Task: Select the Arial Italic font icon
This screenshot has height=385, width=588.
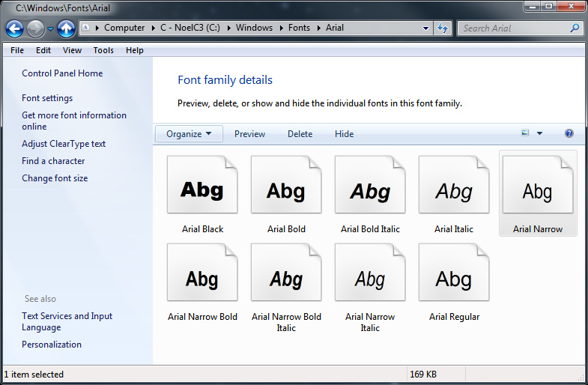Action: (454, 184)
